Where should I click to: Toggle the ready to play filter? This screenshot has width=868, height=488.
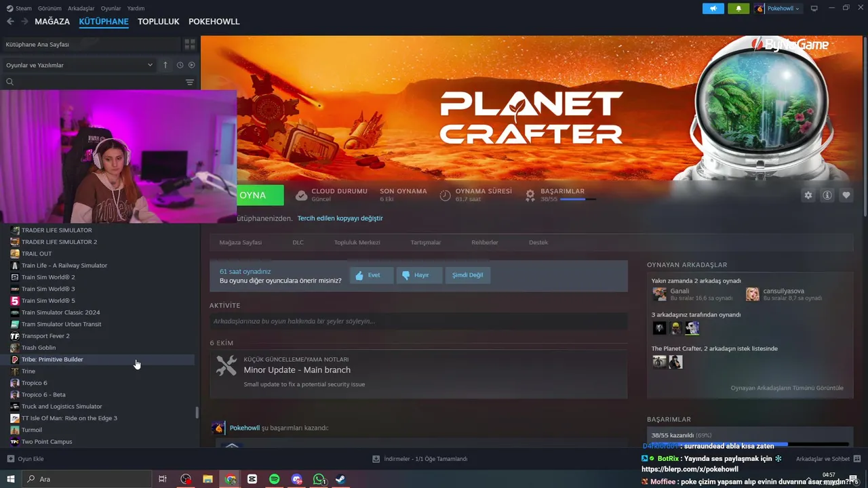pos(191,65)
